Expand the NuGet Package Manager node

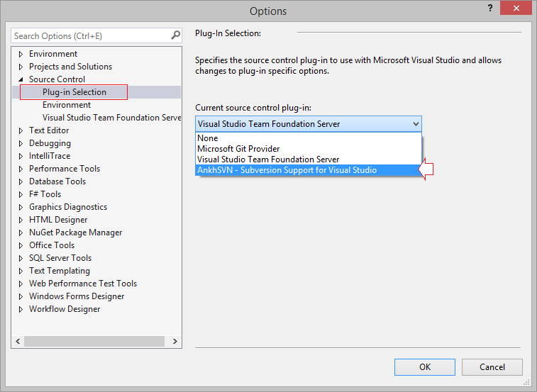(x=21, y=233)
